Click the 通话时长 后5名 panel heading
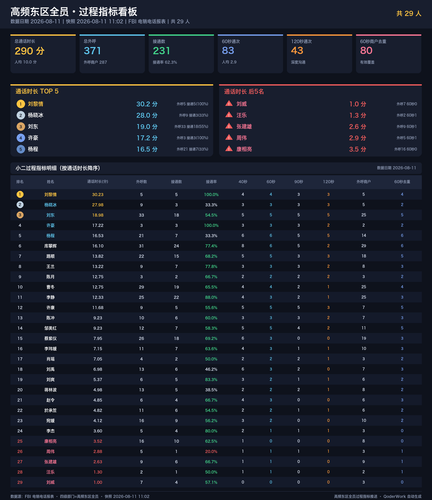Viewport: 432px width, 500px height. (244, 92)
